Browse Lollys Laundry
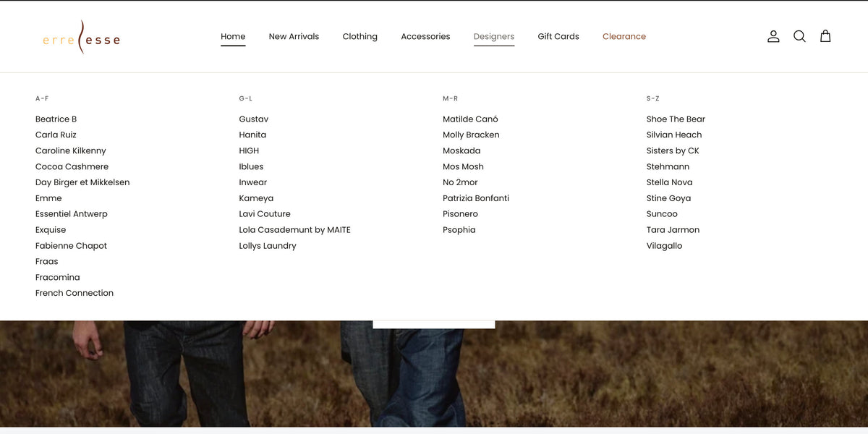This screenshot has height=434, width=868. (268, 246)
